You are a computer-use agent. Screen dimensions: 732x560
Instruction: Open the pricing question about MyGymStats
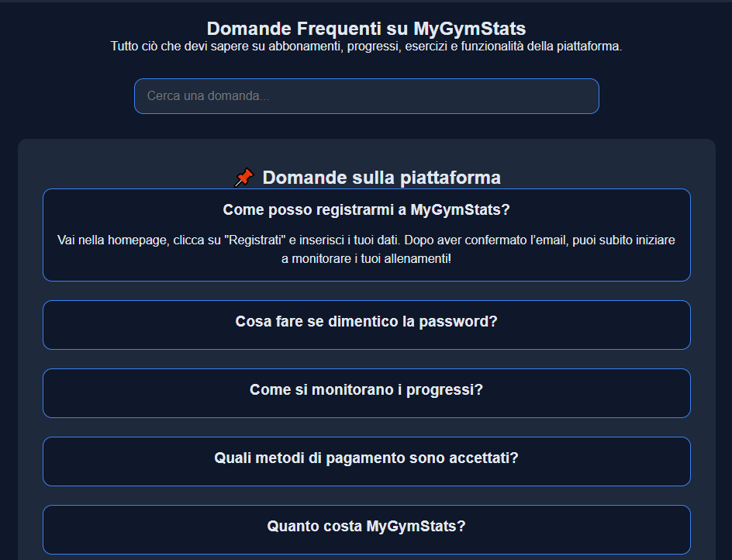point(366,530)
